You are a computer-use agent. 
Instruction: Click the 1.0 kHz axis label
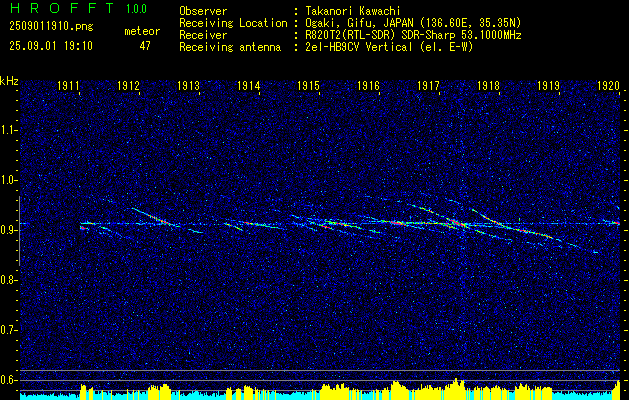point(8,180)
